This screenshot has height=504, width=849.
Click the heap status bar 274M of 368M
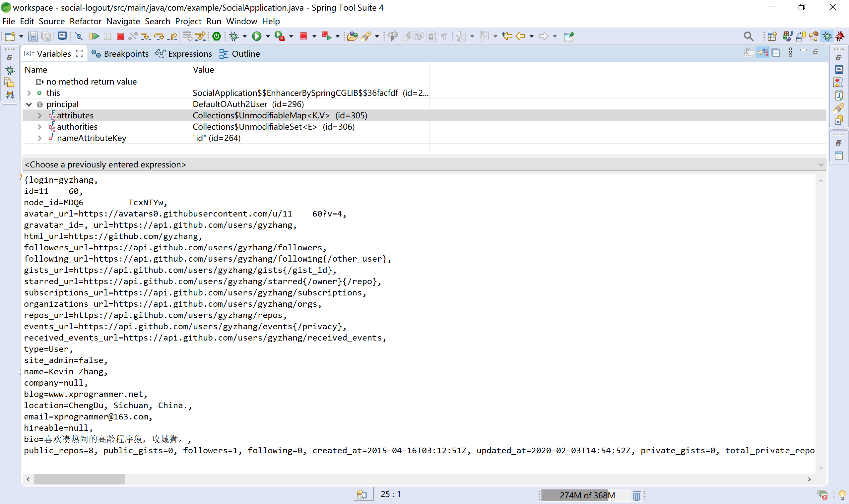(587, 495)
